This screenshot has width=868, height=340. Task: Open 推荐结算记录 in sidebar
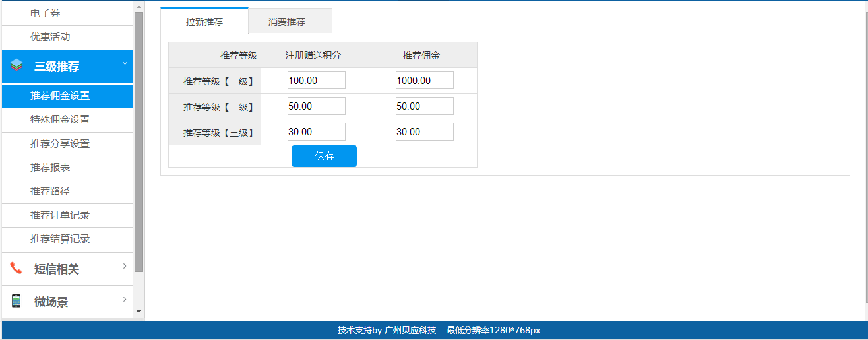pos(67,239)
